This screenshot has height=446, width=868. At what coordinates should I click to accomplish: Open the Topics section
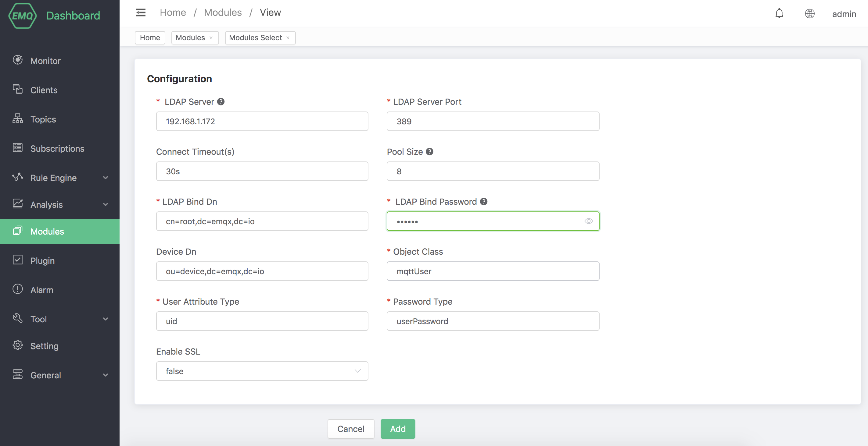click(x=43, y=119)
